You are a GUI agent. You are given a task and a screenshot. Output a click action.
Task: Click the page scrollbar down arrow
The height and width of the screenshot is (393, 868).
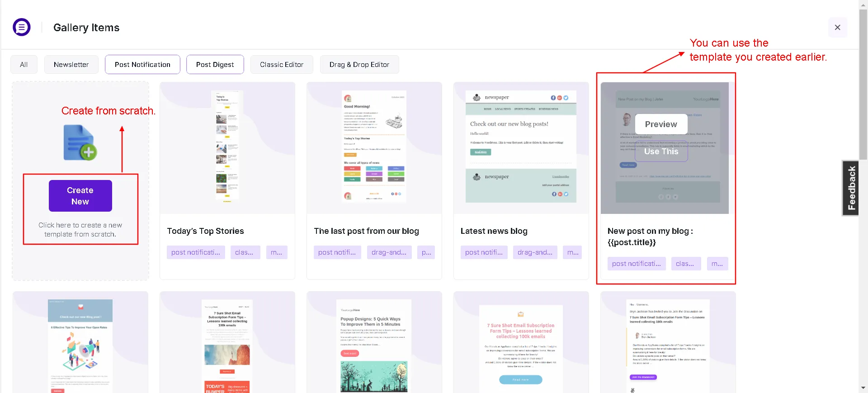tap(863, 388)
